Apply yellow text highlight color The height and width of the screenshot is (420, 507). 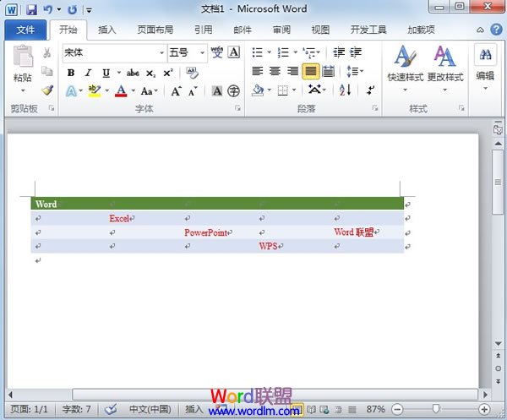pyautogui.click(x=95, y=91)
